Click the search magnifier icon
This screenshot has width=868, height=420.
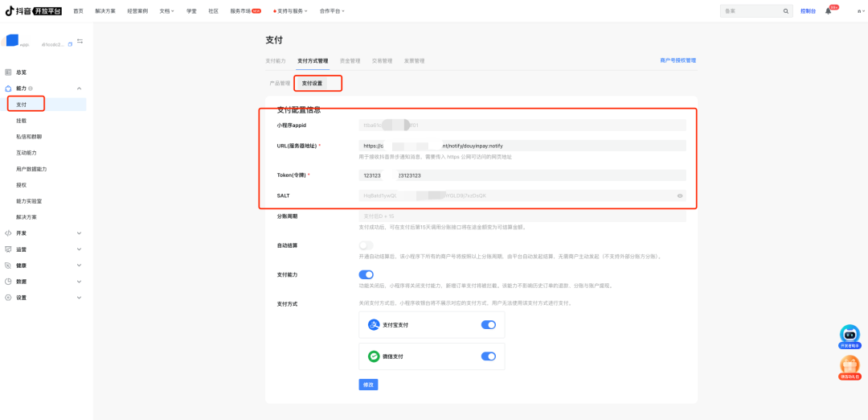[787, 11]
